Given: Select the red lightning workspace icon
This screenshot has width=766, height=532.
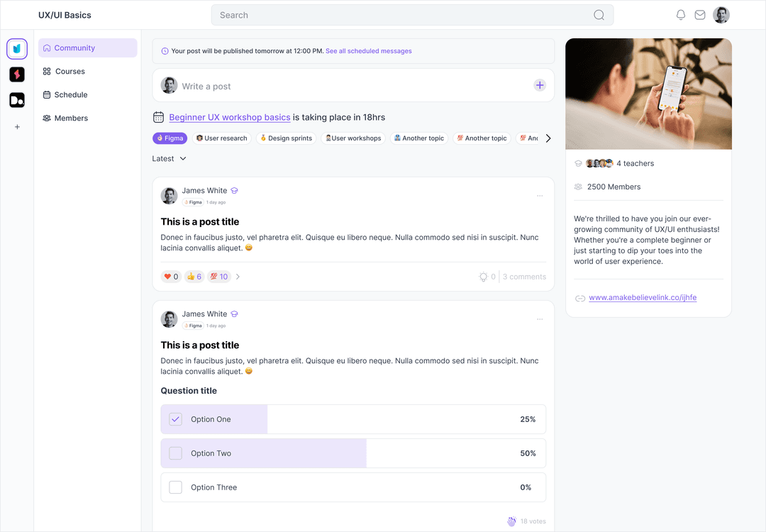Looking at the screenshot, I should point(17,74).
